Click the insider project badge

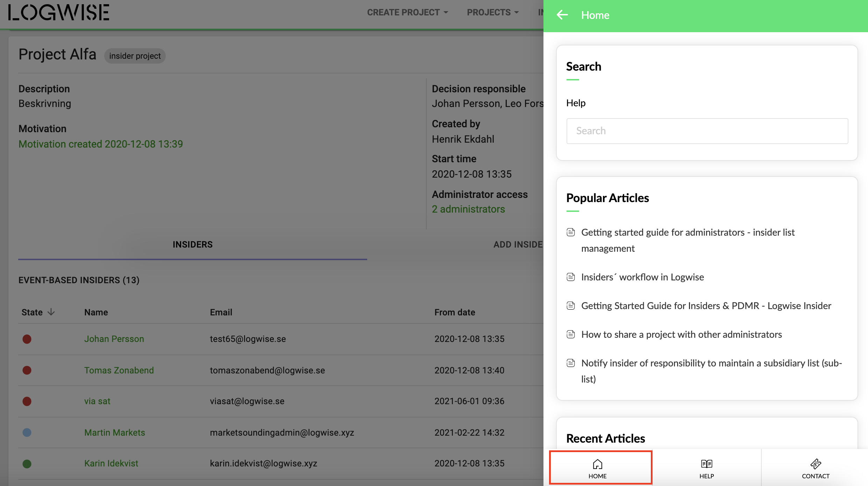click(135, 56)
